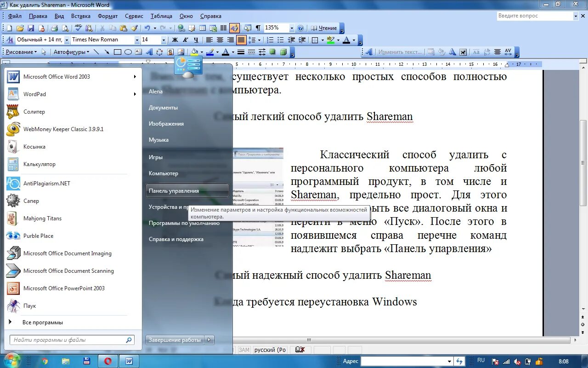Toggle nonprinting paragraph marks (¶)

pyautogui.click(x=258, y=28)
